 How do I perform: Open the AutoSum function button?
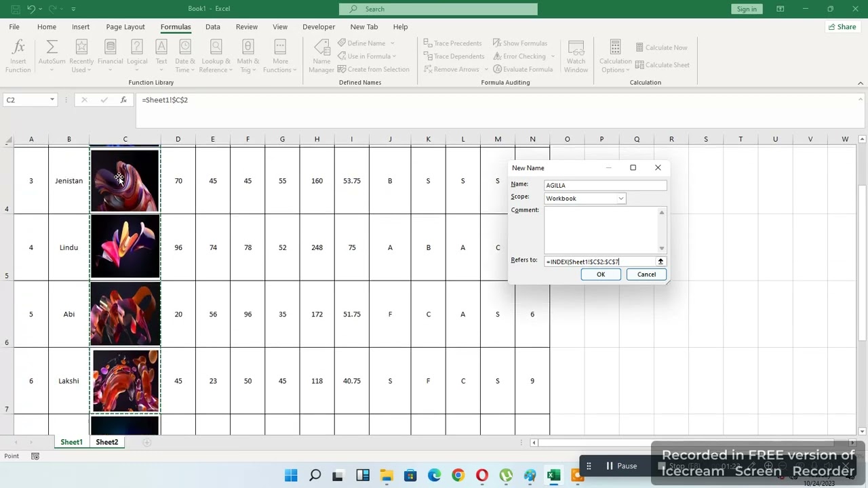pyautogui.click(x=52, y=56)
